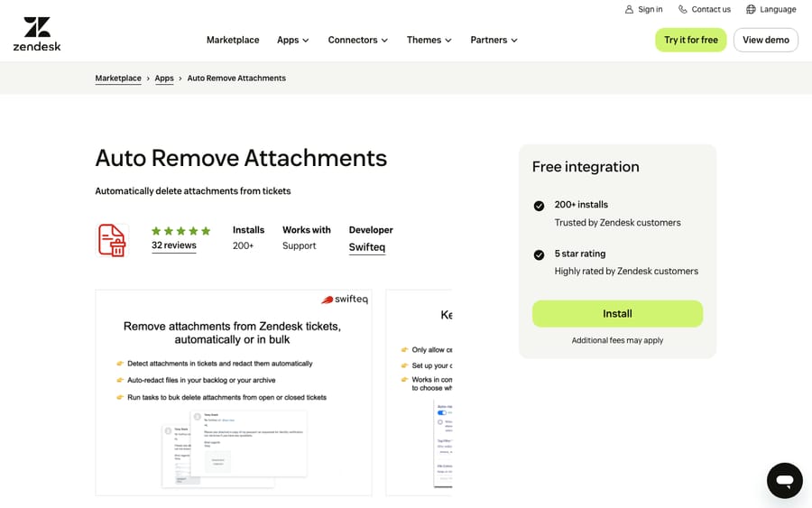812x508 pixels.
Task: Click the Sign in link
Action: coord(643,9)
